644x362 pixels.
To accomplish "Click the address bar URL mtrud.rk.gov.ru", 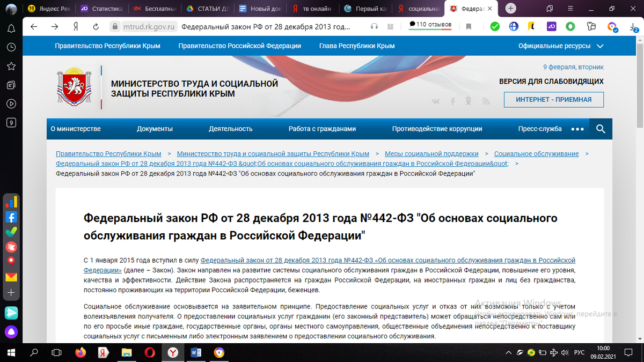I will tap(149, 27).
